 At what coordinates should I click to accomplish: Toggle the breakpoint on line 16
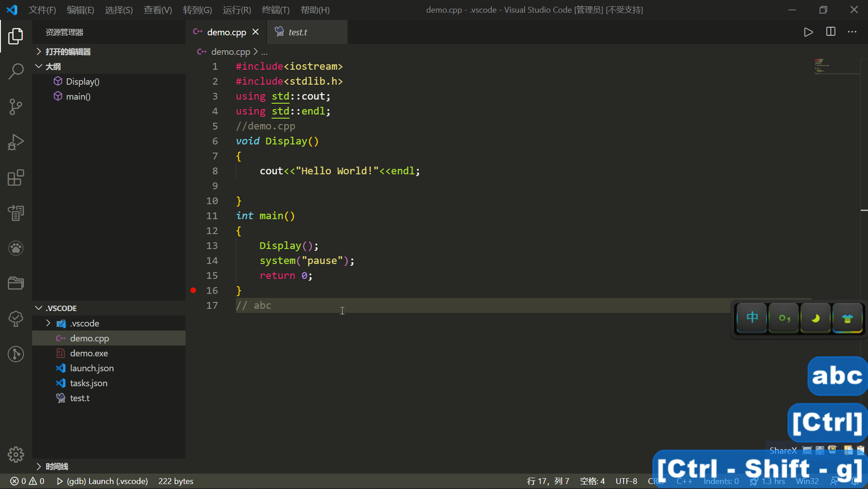click(193, 290)
